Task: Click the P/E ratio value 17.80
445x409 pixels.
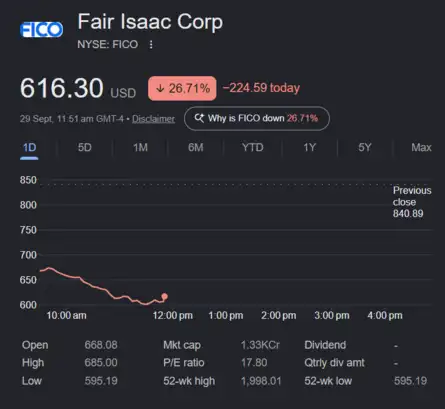Action: [x=254, y=363]
